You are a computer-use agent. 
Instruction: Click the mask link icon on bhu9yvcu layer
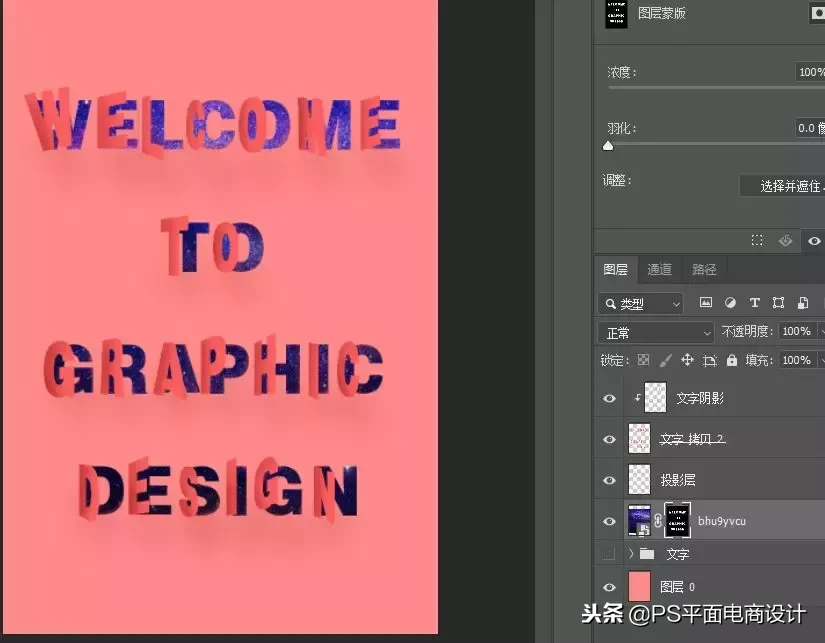pyautogui.click(x=658, y=520)
